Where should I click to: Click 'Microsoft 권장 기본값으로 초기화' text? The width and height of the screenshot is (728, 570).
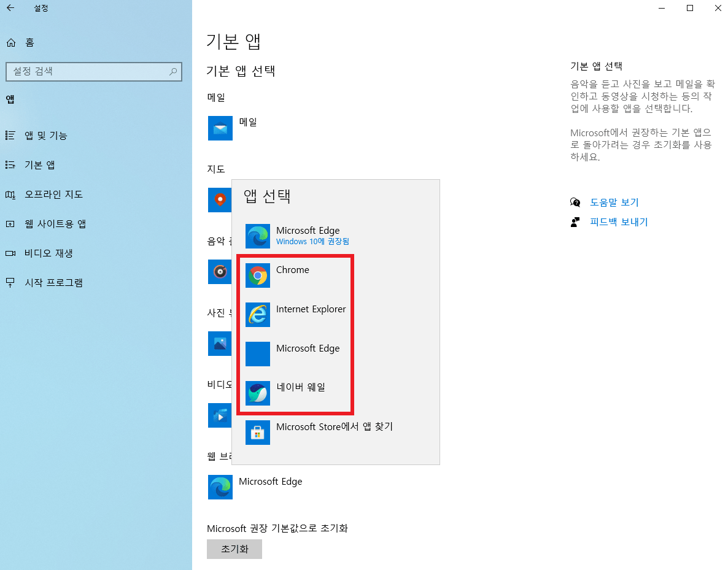tap(277, 528)
